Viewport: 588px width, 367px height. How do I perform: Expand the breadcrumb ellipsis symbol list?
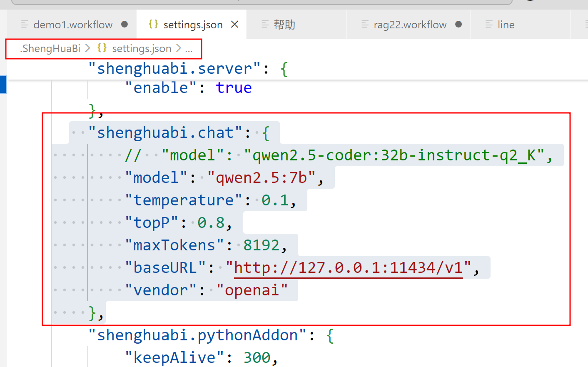click(x=189, y=49)
